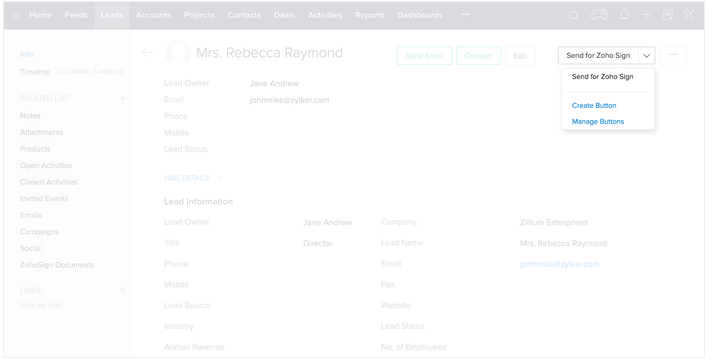
Task: Jump to Social related list
Action: 30,248
